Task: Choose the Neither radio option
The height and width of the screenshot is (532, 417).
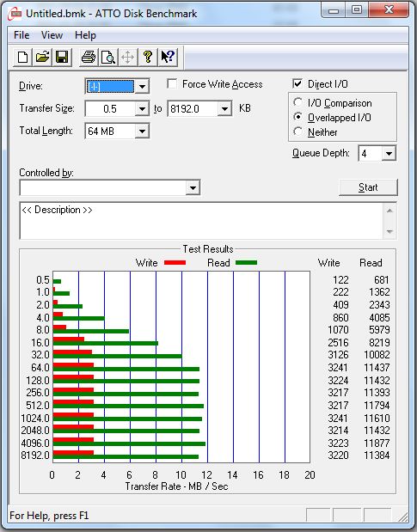Action: coord(297,131)
